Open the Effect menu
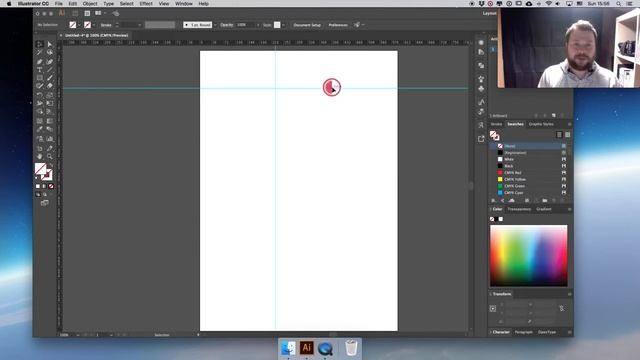Screen dimensions: 640x360 click(146, 4)
